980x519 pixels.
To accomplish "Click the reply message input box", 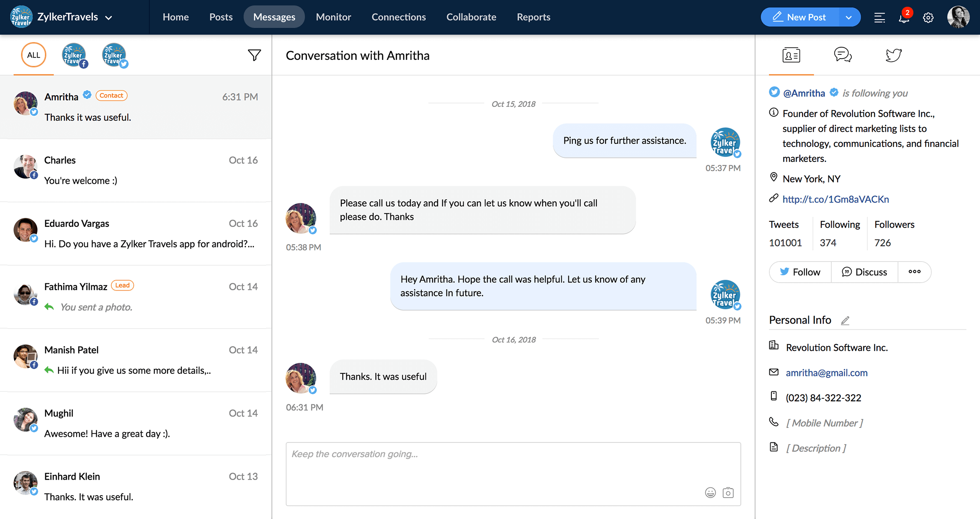I will click(x=494, y=467).
